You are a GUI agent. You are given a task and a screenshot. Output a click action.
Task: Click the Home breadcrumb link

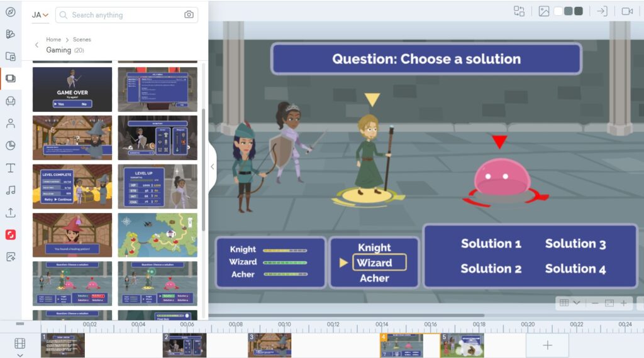tap(53, 40)
